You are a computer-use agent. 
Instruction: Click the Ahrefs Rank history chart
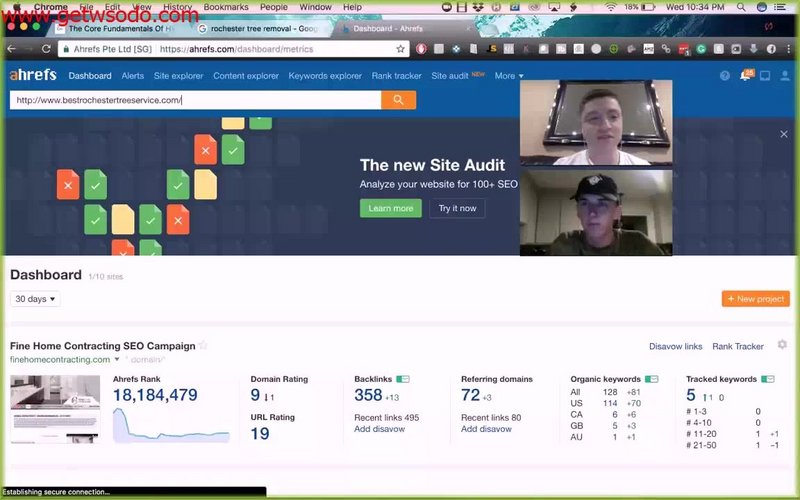tap(171, 425)
